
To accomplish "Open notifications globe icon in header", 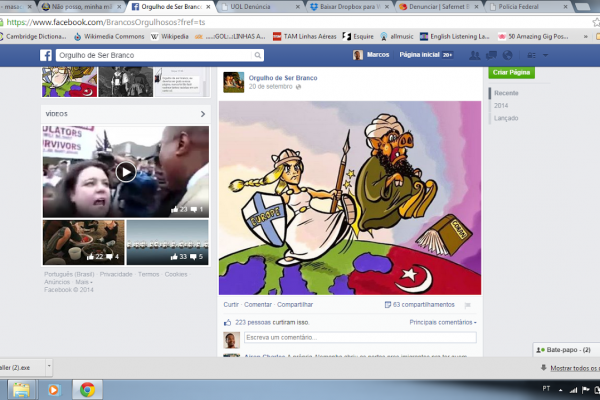I will (x=507, y=55).
